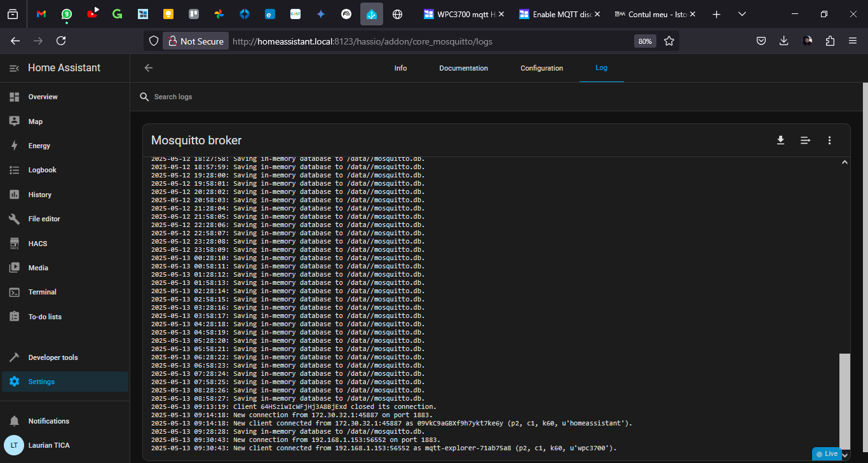Open the Energy dashboard in the sidebar

[x=39, y=146]
